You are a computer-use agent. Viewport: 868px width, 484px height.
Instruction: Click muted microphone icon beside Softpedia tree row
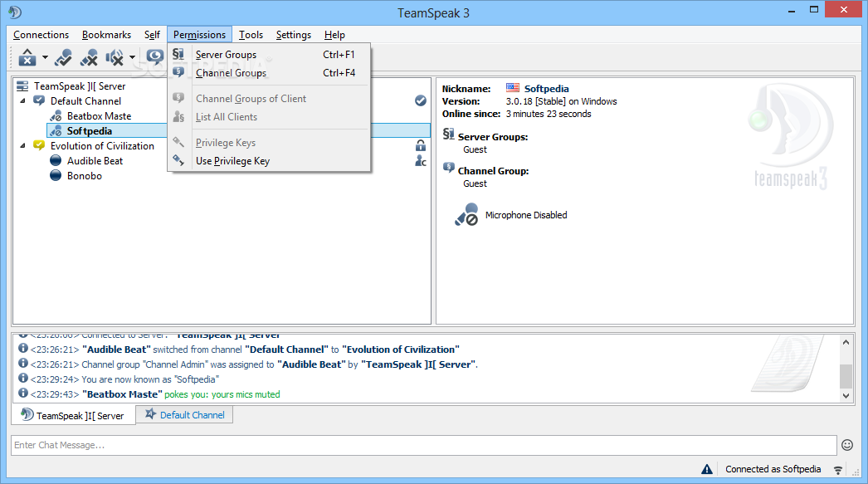[56, 130]
